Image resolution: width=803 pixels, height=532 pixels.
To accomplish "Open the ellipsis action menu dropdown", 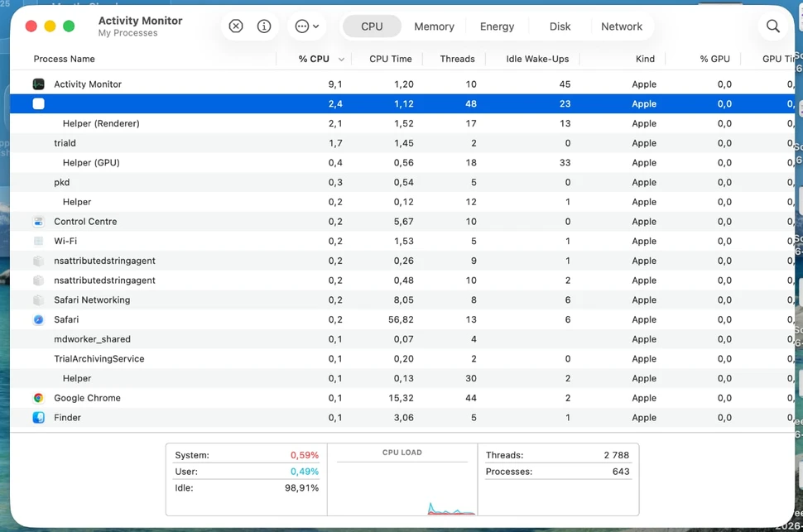I will click(x=307, y=26).
